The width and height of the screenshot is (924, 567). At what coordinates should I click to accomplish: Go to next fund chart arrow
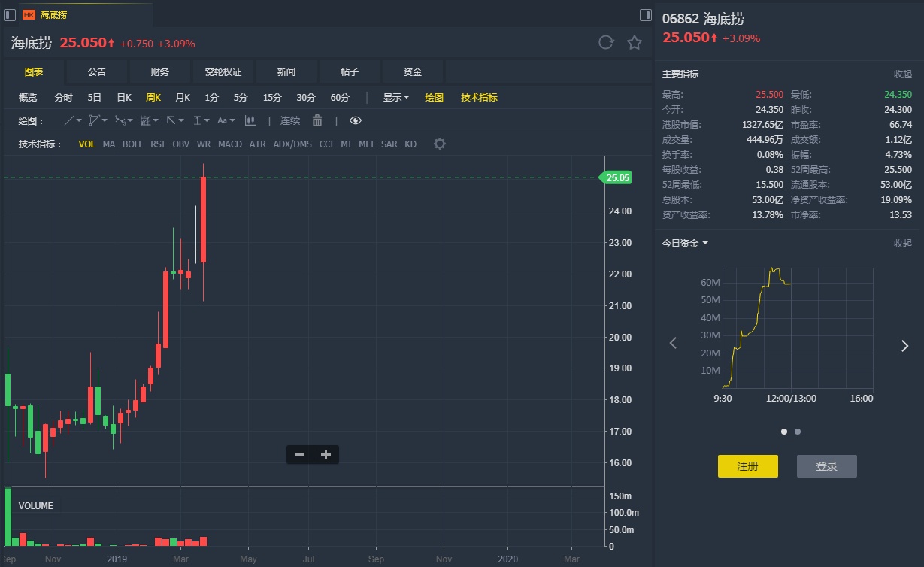904,345
